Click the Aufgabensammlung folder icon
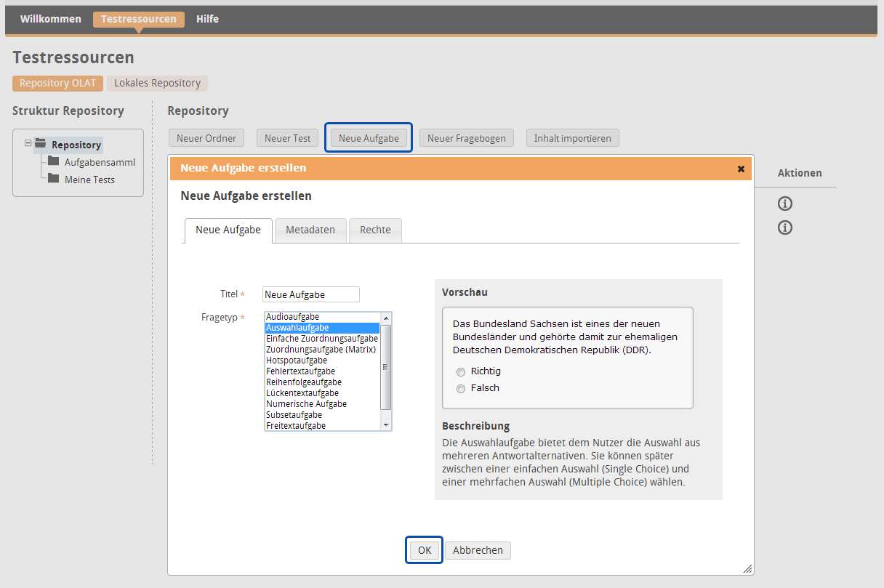Image resolution: width=884 pixels, height=588 pixels. pyautogui.click(x=53, y=161)
